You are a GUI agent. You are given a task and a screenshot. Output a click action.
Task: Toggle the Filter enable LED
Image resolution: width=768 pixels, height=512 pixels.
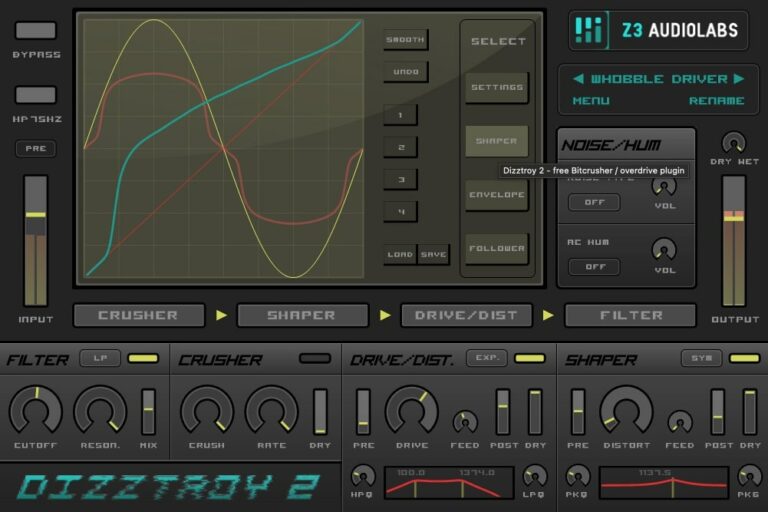pos(143,359)
